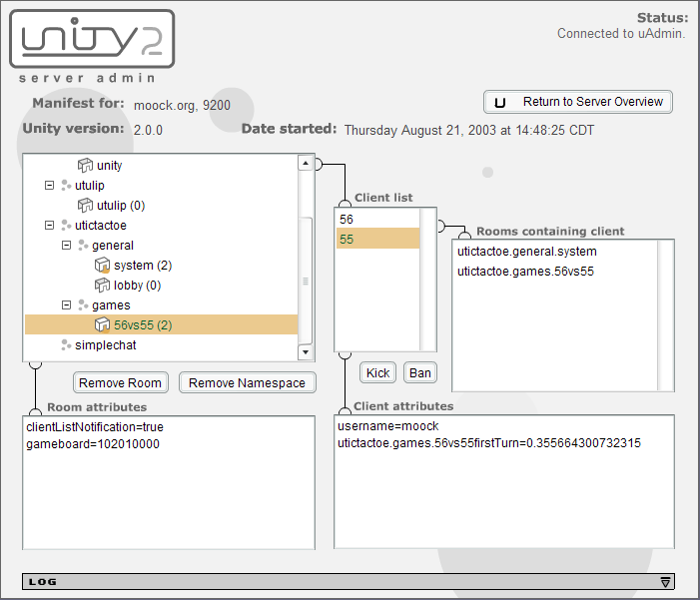
Task: Click the Unity version value 2.0.0
Action: click(x=148, y=131)
